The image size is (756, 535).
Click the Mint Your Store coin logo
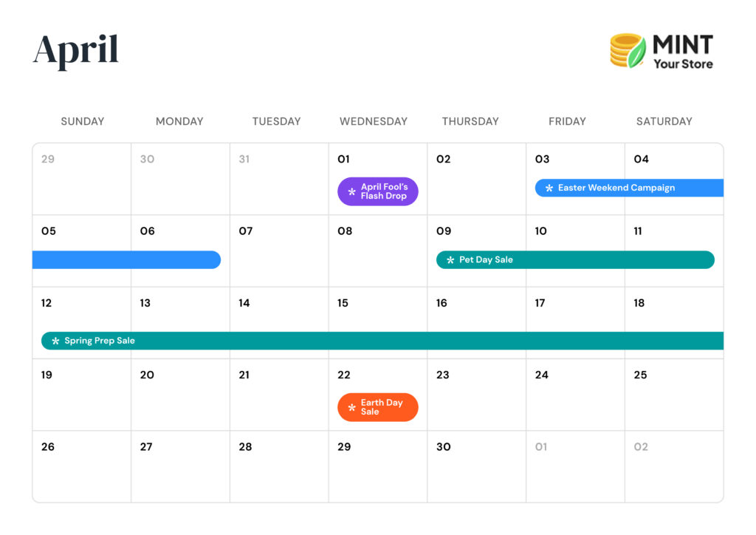628,51
